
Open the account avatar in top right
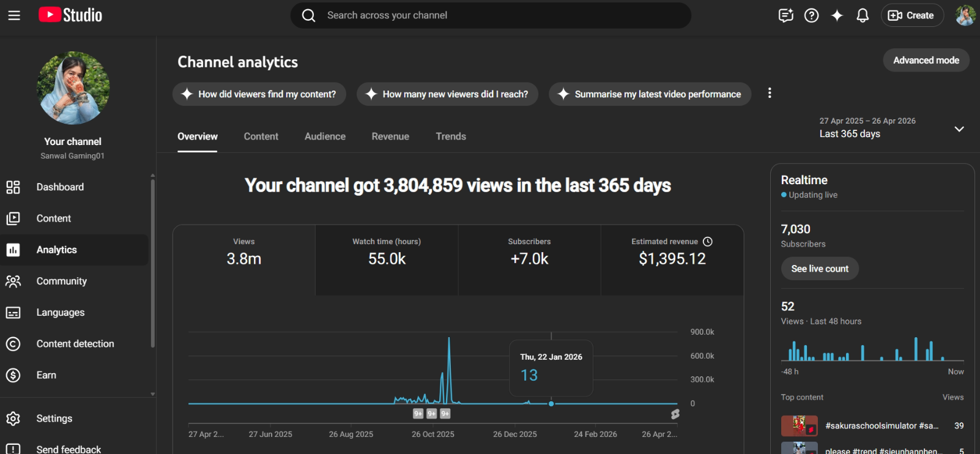point(965,15)
